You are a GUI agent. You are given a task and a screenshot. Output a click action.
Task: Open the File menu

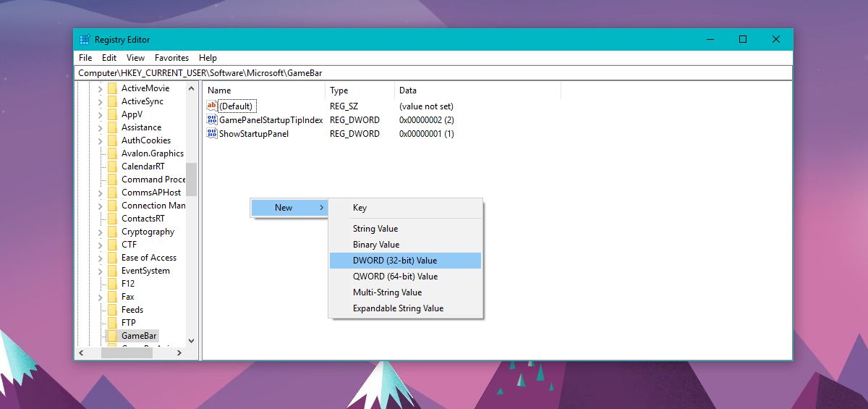click(85, 58)
